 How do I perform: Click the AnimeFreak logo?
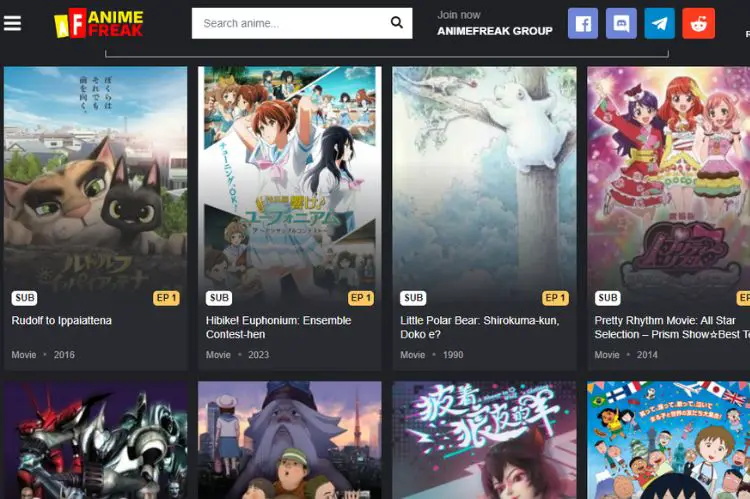pos(99,23)
